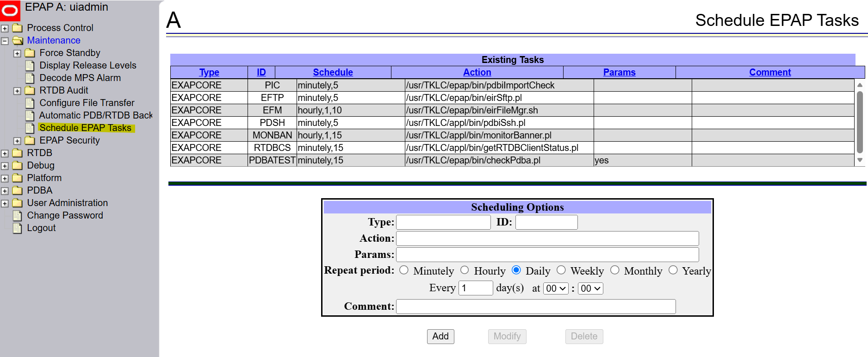
Task: Click the Oracle logo icon
Action: [x=10, y=10]
